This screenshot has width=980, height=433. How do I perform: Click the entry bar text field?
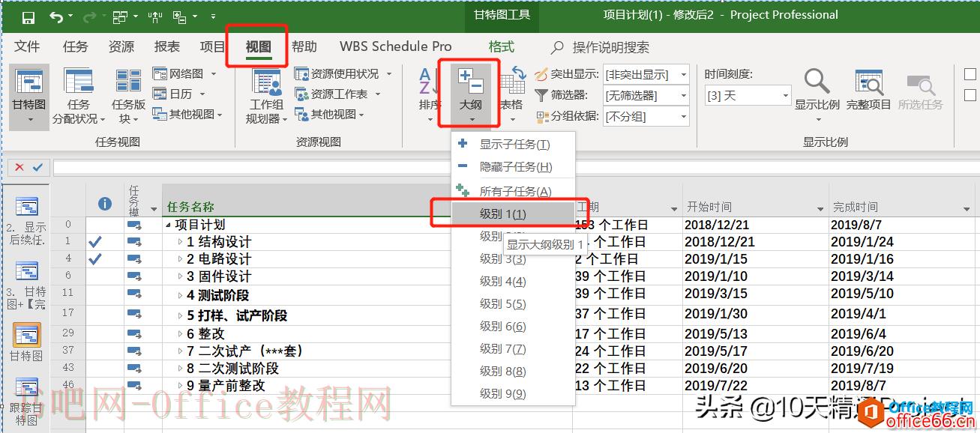click(x=516, y=167)
